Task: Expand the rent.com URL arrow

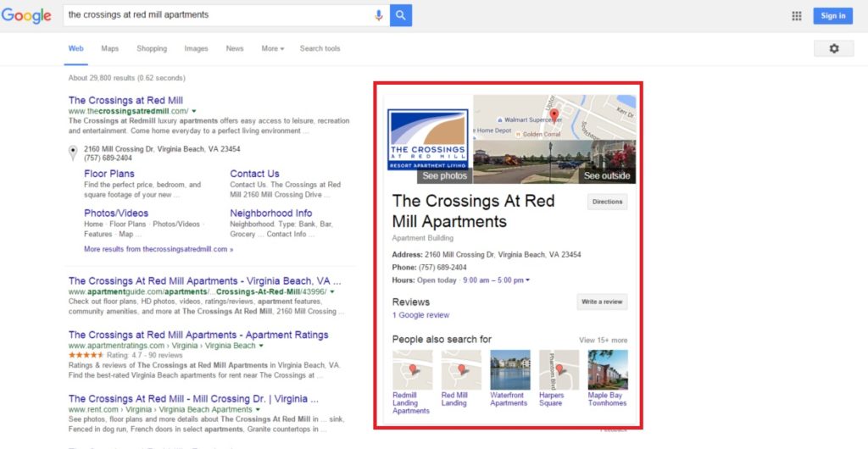Action: 258,410
